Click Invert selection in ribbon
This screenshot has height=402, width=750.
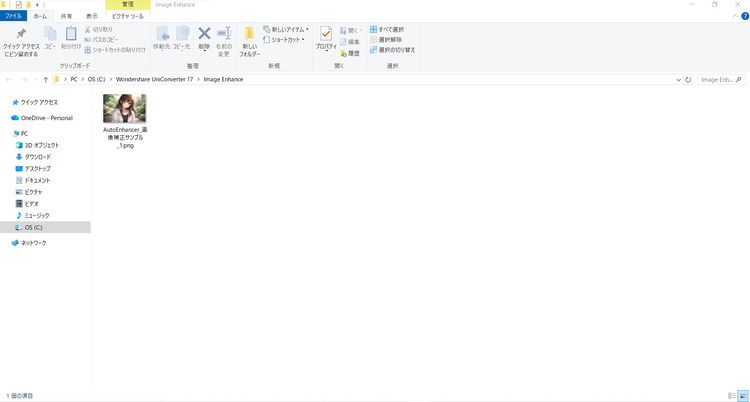[x=393, y=50]
